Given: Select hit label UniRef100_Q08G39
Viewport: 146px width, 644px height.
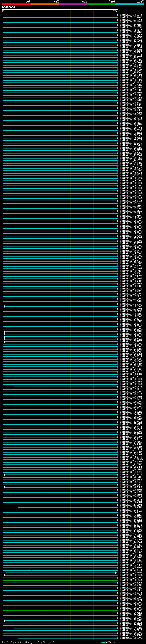Looking at the screenshot, I should tap(131, 319).
